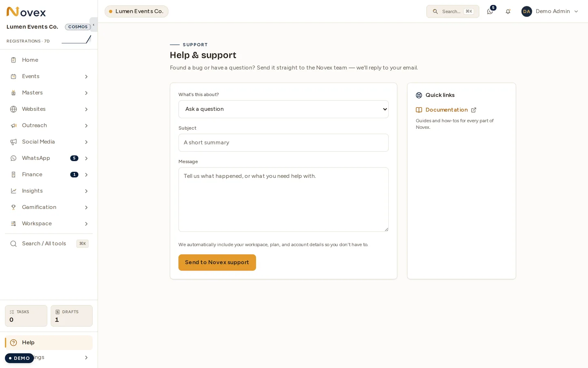Viewport: 588px width, 368px height.
Task: Click the Lumen Events Co. sidebar name
Action: [32, 27]
